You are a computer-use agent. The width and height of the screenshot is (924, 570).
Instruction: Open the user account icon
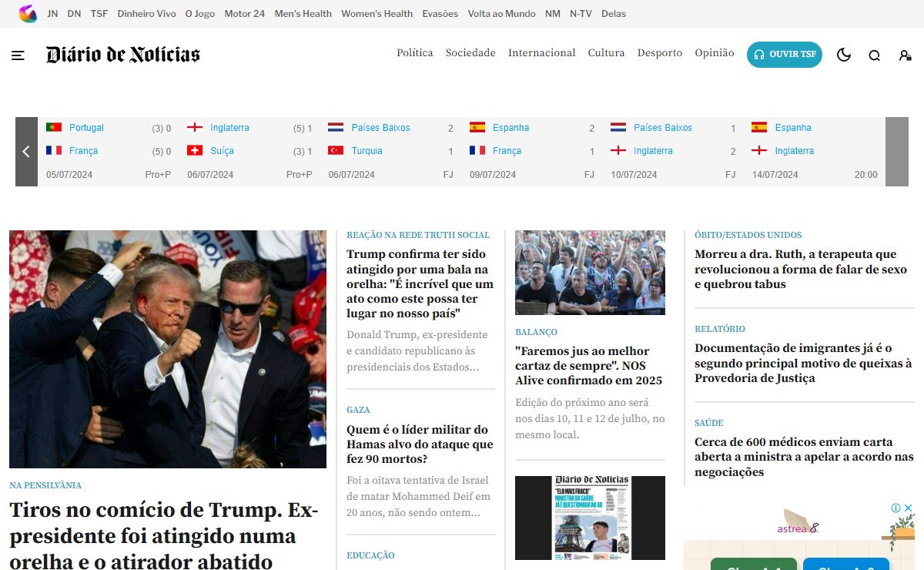[906, 55]
